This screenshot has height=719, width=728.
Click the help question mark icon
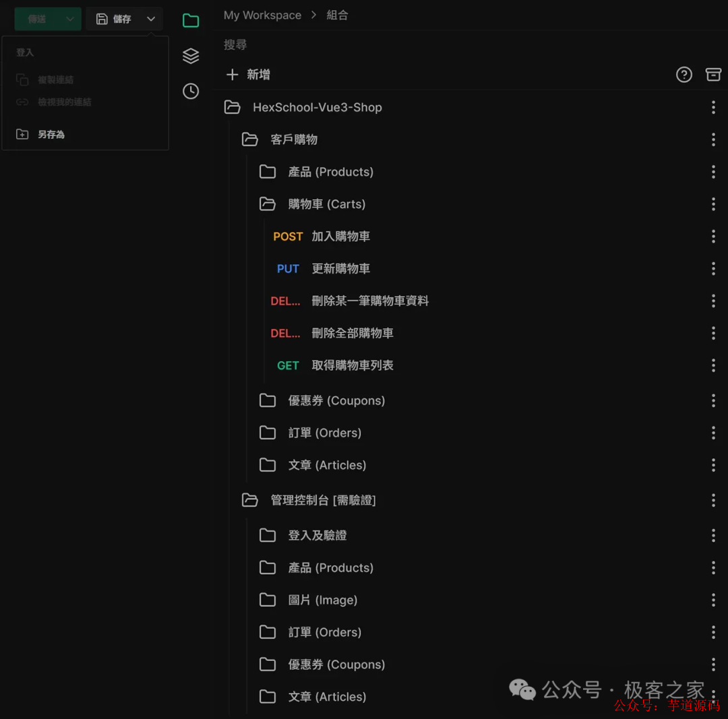[x=684, y=74]
